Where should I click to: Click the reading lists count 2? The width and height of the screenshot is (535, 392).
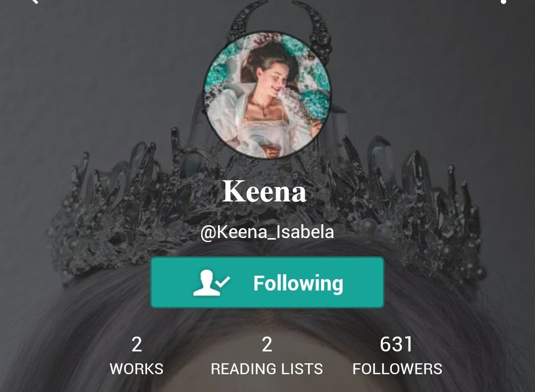click(x=267, y=344)
